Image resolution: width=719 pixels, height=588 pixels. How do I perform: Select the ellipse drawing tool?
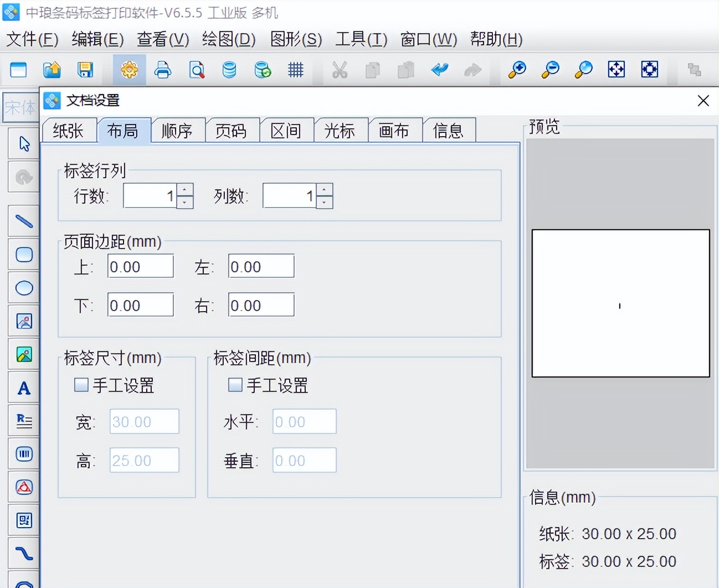pos(23,287)
